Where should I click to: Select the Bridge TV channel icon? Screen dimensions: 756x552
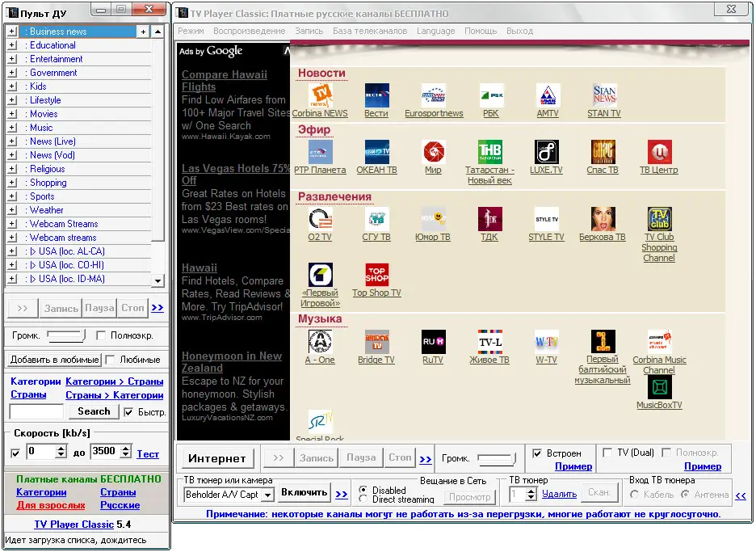[376, 342]
